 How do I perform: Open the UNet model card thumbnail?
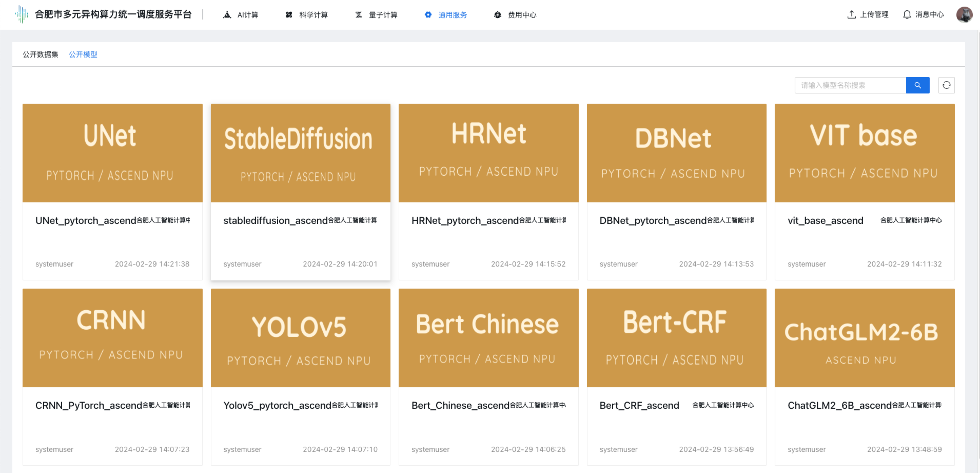coord(112,153)
